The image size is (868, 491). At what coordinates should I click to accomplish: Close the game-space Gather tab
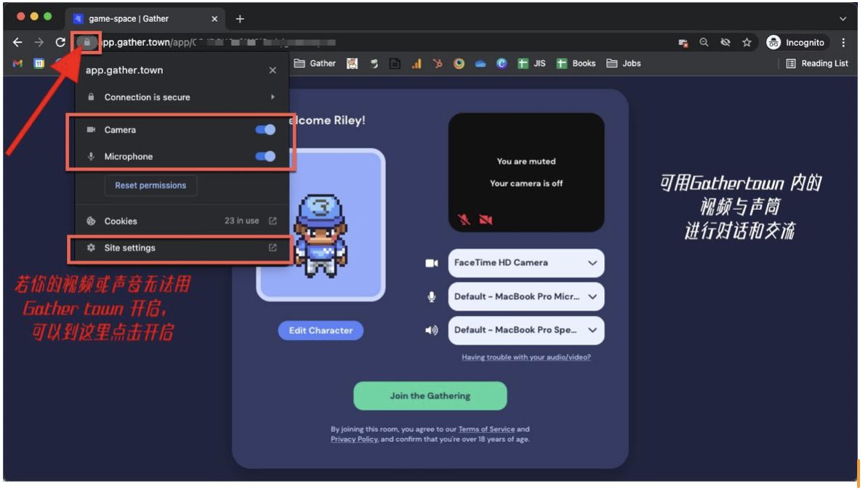tap(214, 19)
